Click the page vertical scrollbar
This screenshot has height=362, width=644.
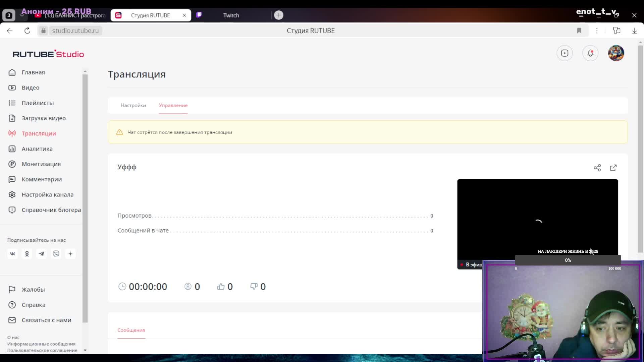pos(640,149)
